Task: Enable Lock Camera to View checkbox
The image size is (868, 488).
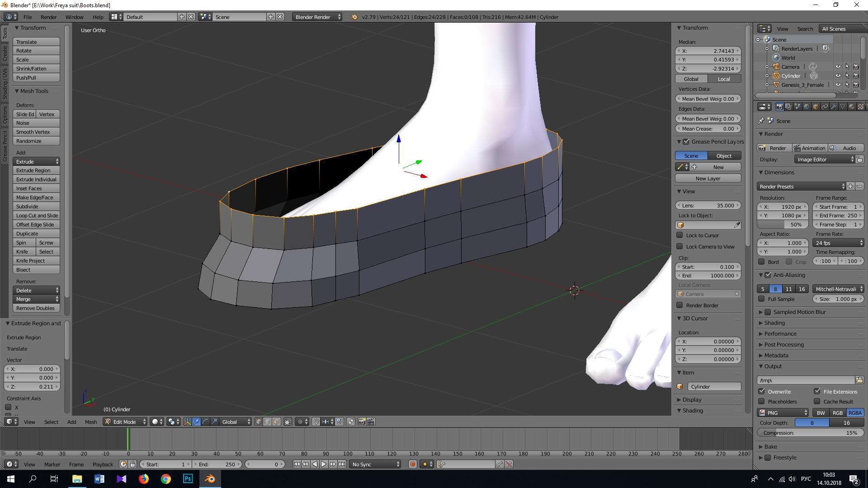Action: coord(679,246)
